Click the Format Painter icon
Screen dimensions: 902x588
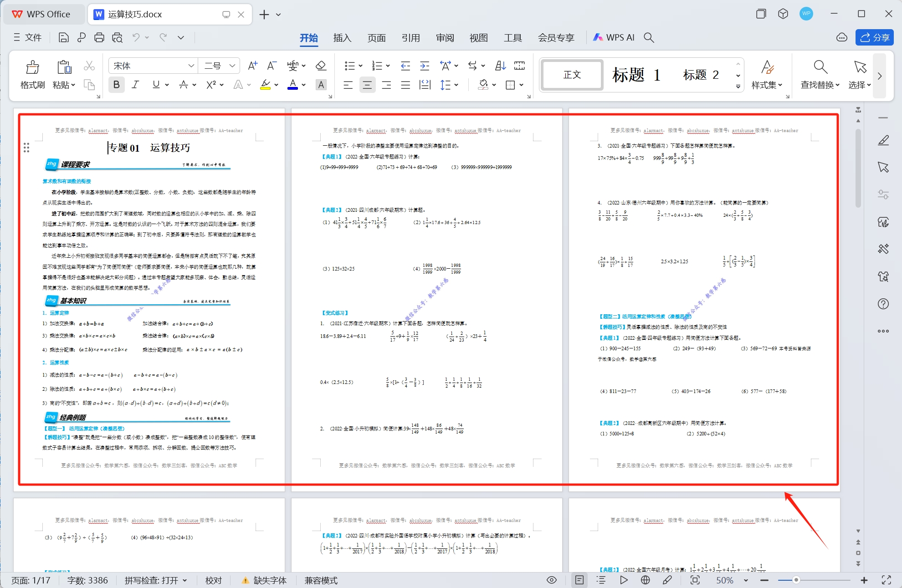pyautogui.click(x=32, y=74)
